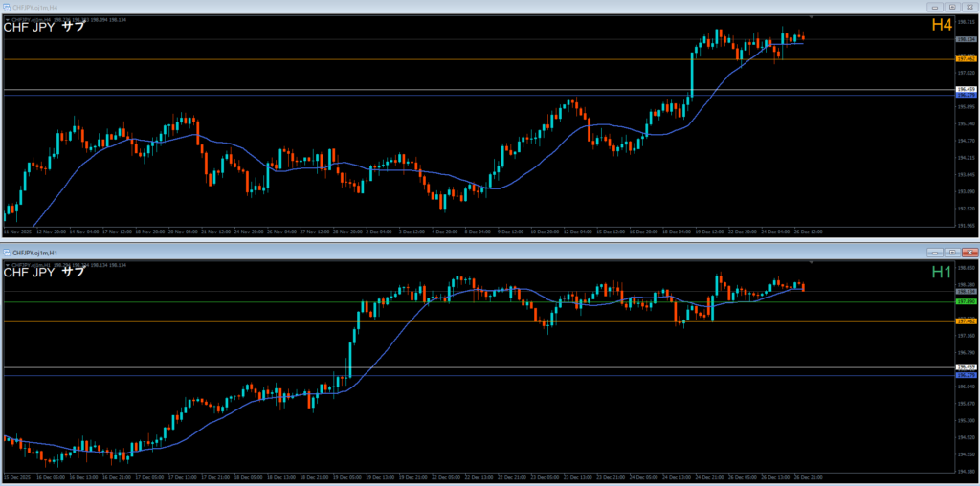Click the blue 196.279 price label on H1
980x486 pixels.
[965, 375]
